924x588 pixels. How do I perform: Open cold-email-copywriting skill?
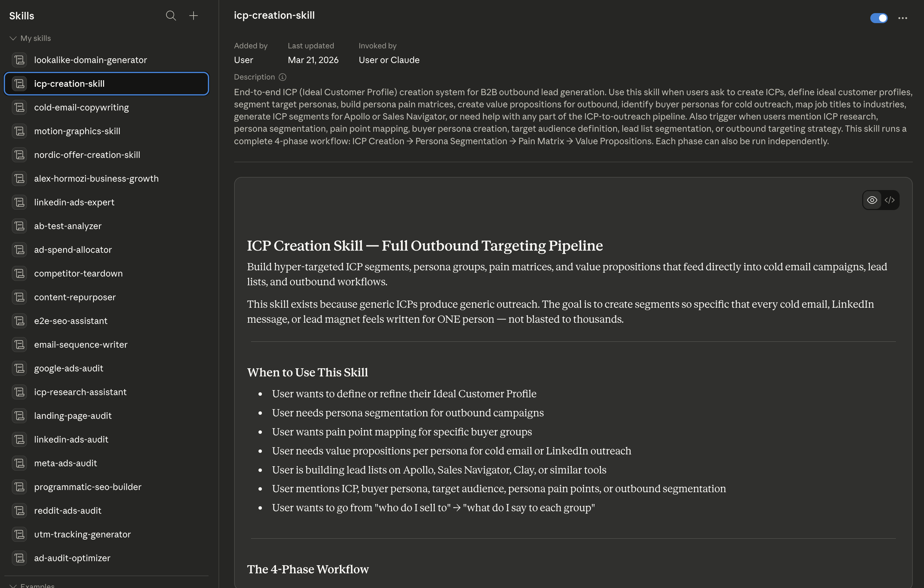pos(106,107)
